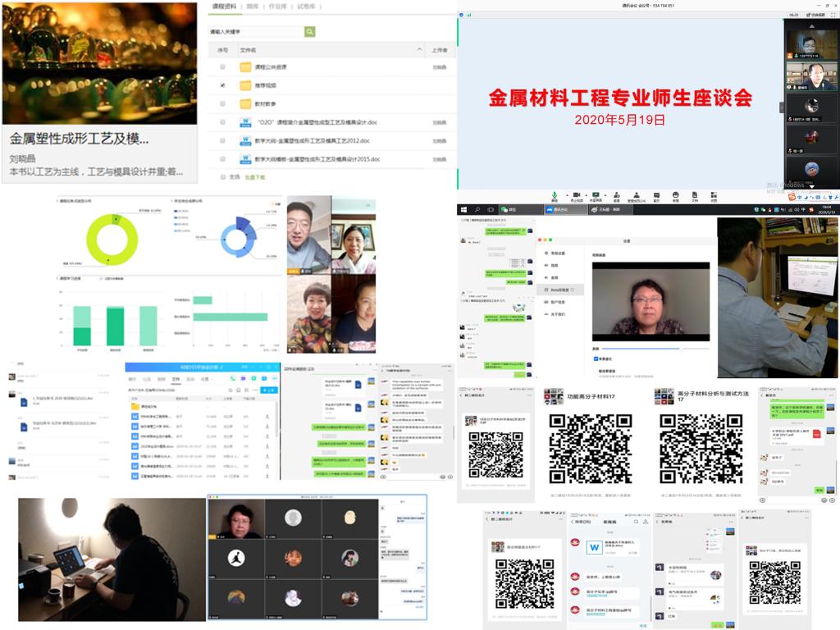Open the 推荐视频 folder icon
This screenshot has height=630, width=840.
[x=245, y=85]
